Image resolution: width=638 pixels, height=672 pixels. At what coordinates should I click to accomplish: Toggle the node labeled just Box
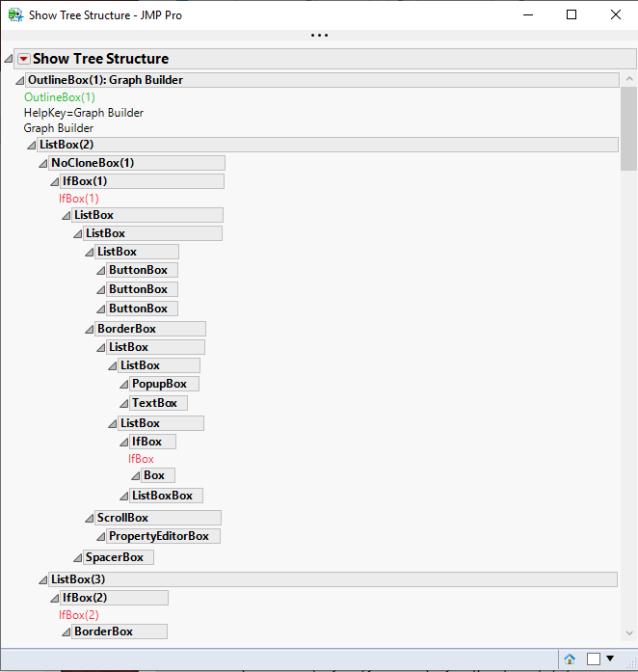[x=135, y=475]
